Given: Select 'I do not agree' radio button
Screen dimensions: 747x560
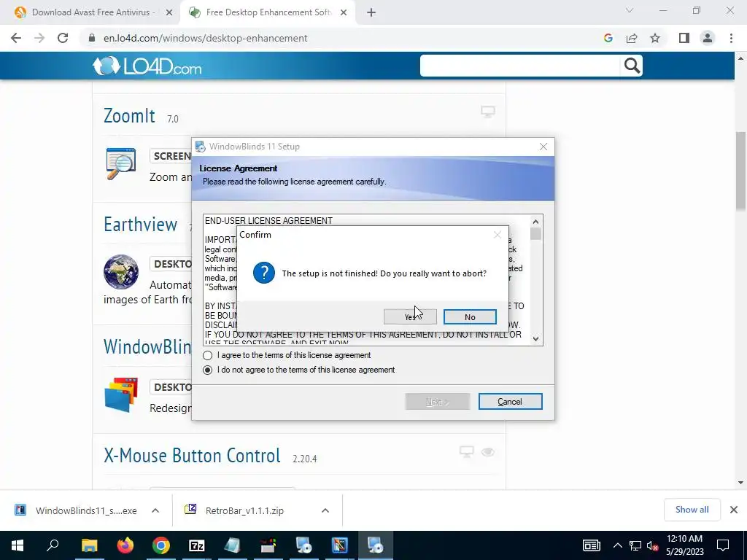Looking at the screenshot, I should click(x=208, y=370).
